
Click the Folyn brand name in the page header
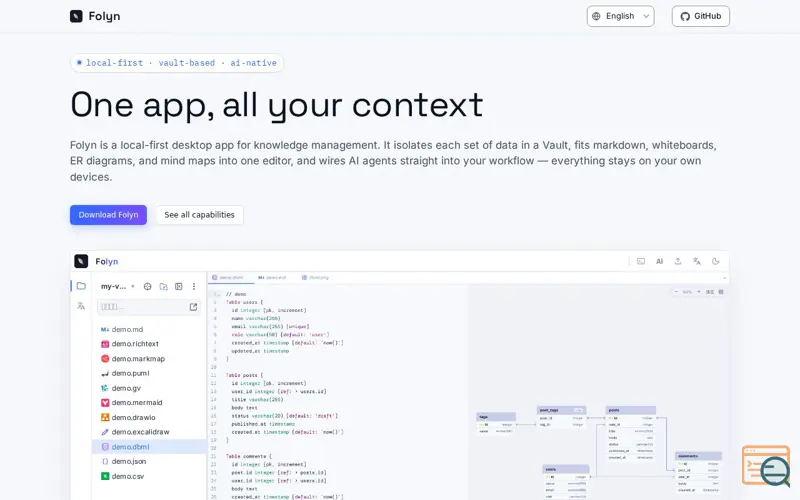click(105, 16)
